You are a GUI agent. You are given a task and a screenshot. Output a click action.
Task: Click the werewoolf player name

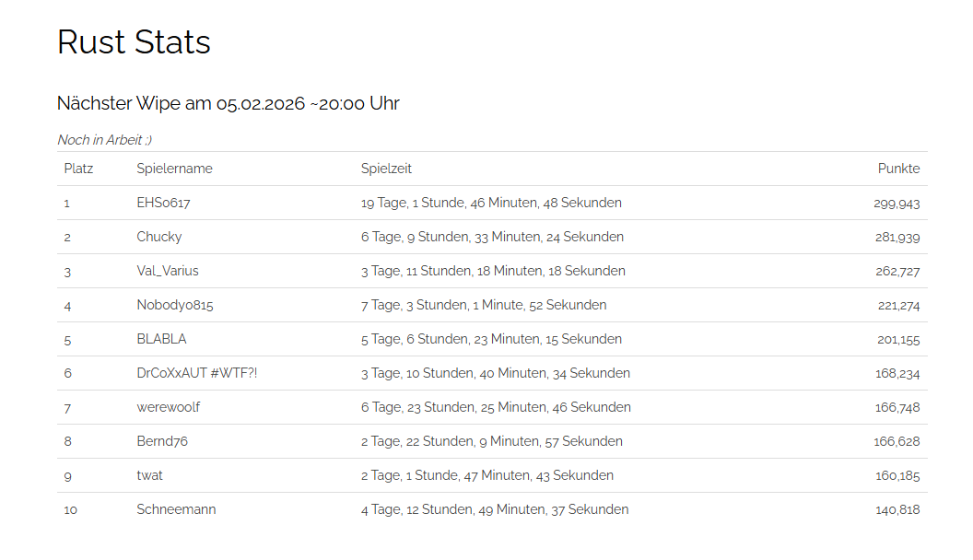pyautogui.click(x=168, y=407)
